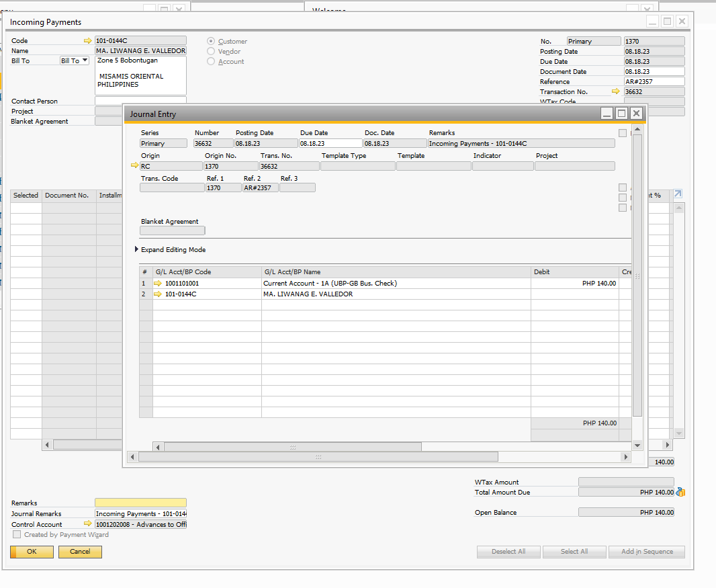Toggle checkbox beside Journal Entry Remarks
The height and width of the screenshot is (588, 716).
(623, 133)
